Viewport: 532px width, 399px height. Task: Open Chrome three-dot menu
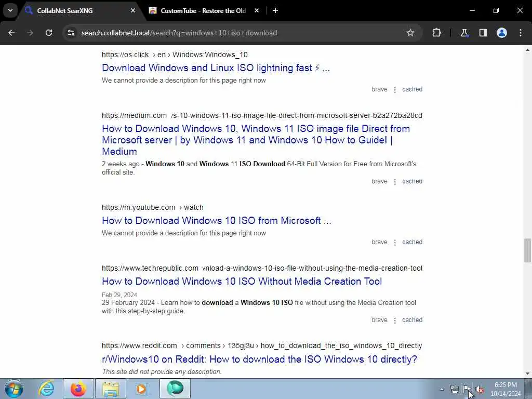521,33
